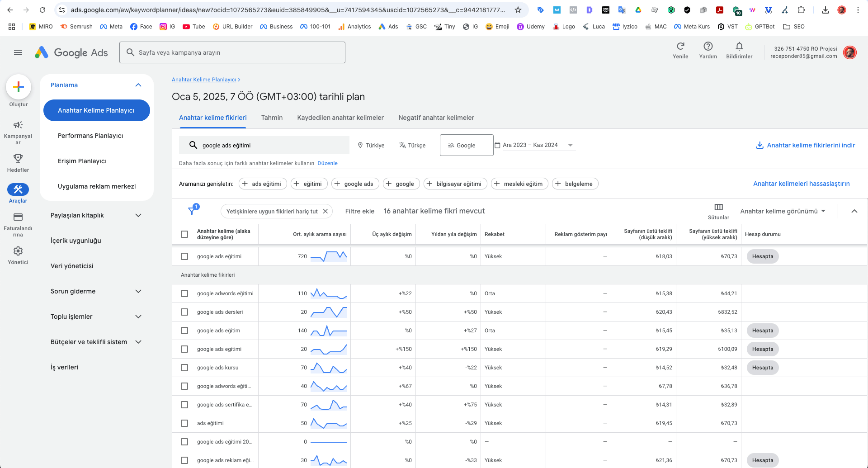Screen dimensions: 868x468
Task: Click Anahtar kelimeleri hassaslaştırın link
Action: (802, 184)
